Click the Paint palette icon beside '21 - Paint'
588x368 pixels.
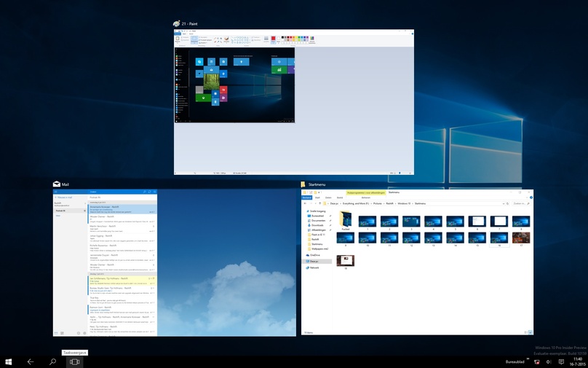177,23
